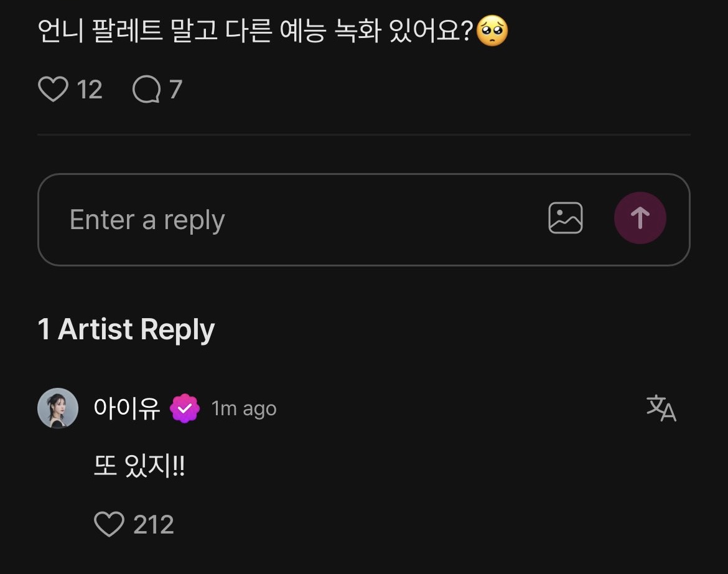The image size is (728, 574).
Task: Click the empty area right of the '1 Artist Reply' heading
Action: [x=467, y=329]
